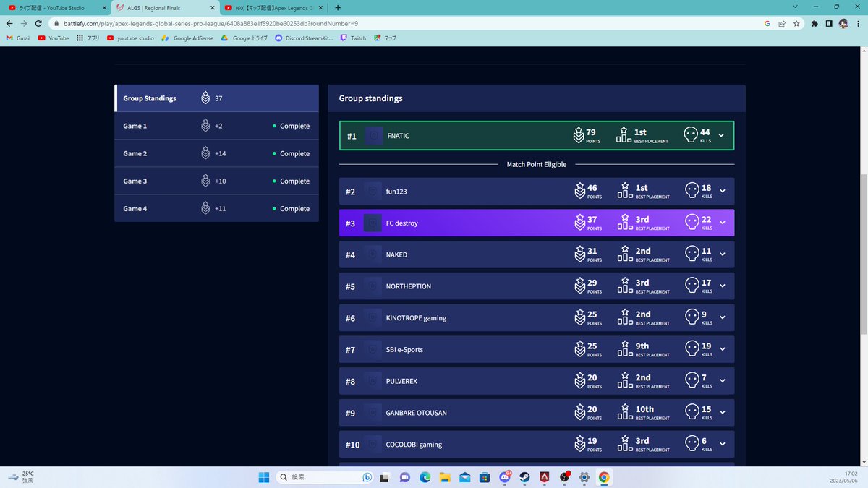Click fun123 kills skull icon
Image resolution: width=868 pixels, height=488 pixels.
pos(691,192)
